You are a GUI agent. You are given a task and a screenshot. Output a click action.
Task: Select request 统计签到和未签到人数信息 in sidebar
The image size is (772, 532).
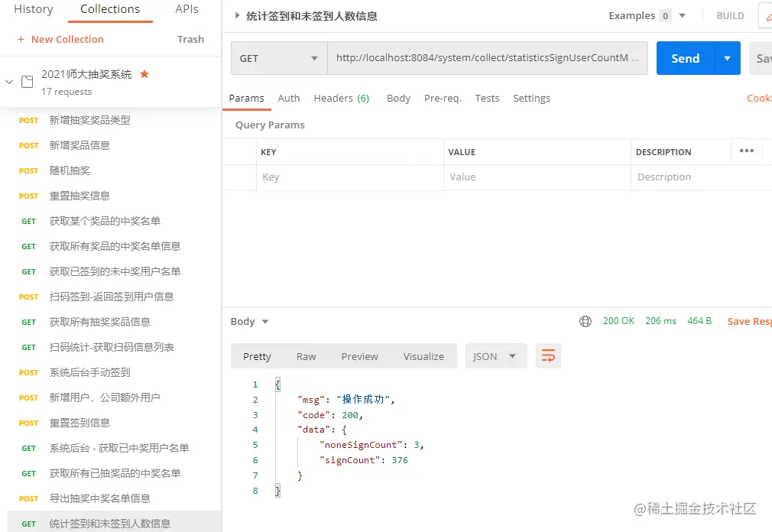(114, 523)
